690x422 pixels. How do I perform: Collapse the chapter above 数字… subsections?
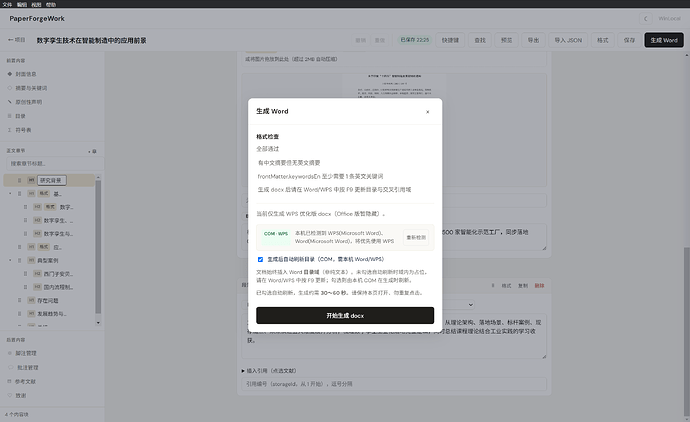click(10, 194)
